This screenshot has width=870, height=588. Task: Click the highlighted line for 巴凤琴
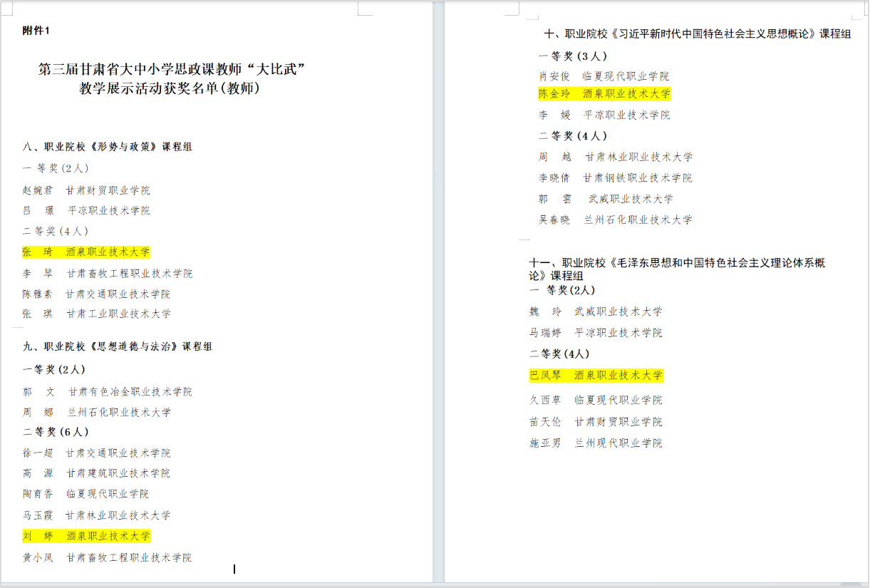[x=596, y=375]
